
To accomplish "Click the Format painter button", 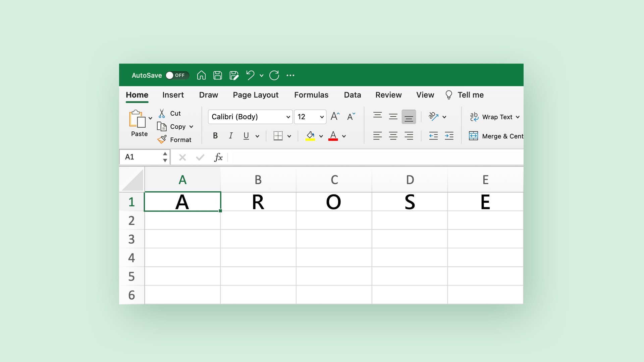I will pos(174,139).
